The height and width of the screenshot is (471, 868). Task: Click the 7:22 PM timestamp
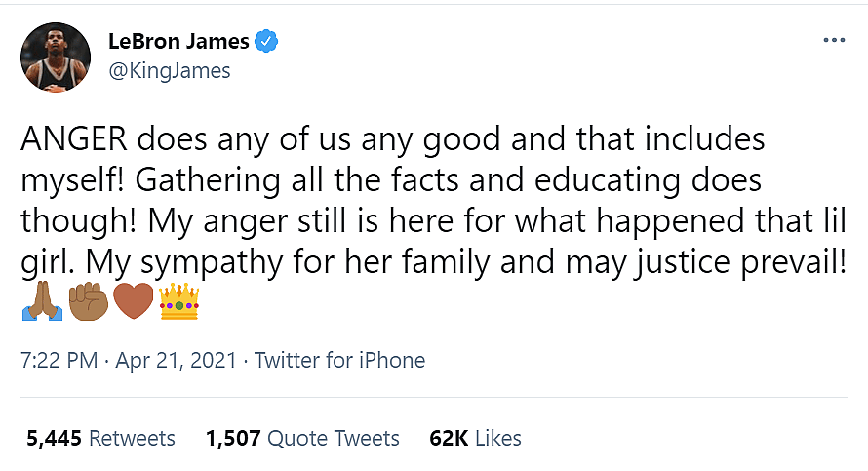[x=59, y=360]
